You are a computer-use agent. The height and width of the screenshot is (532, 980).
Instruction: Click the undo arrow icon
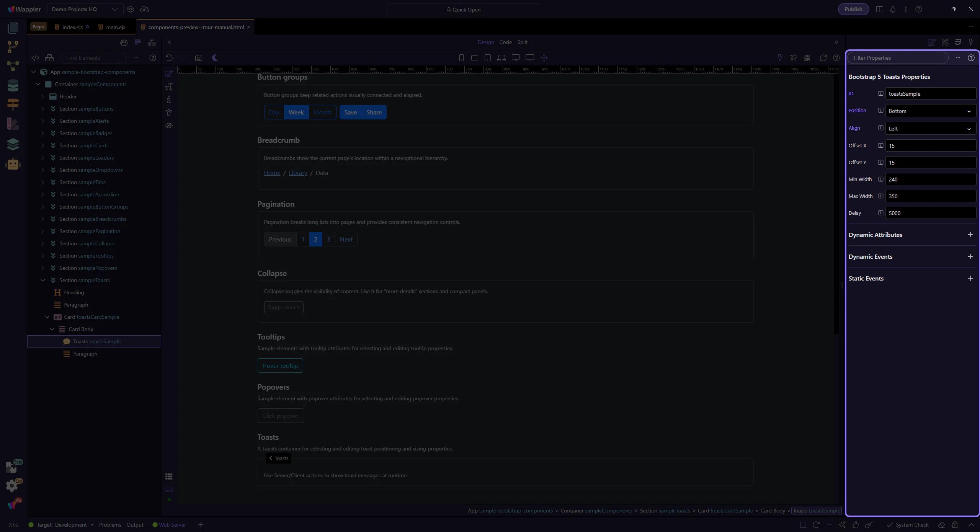pyautogui.click(x=169, y=58)
